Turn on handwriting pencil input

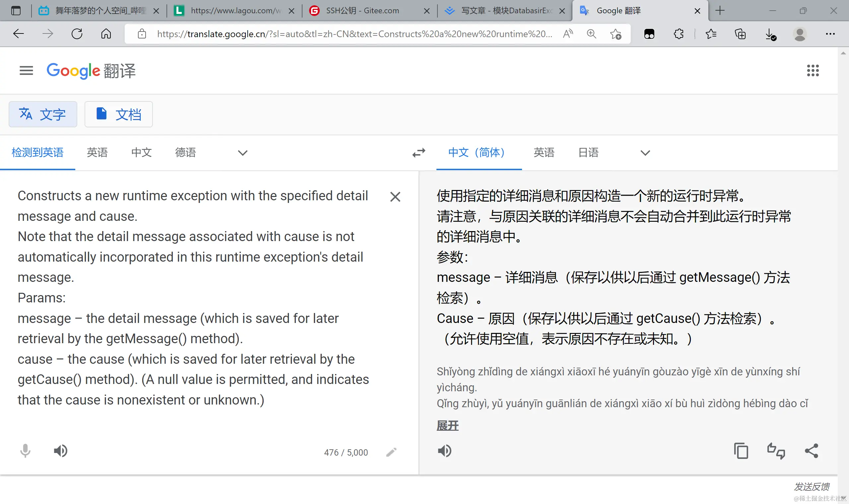tap(391, 452)
